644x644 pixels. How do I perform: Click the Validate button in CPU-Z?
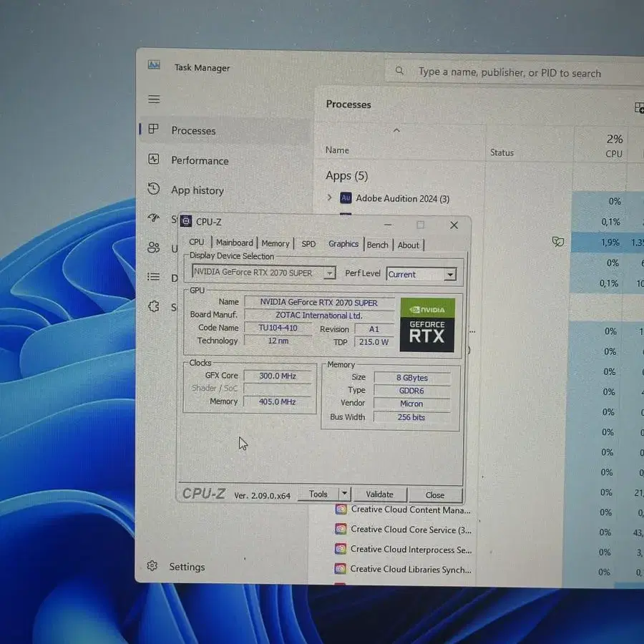tap(379, 494)
